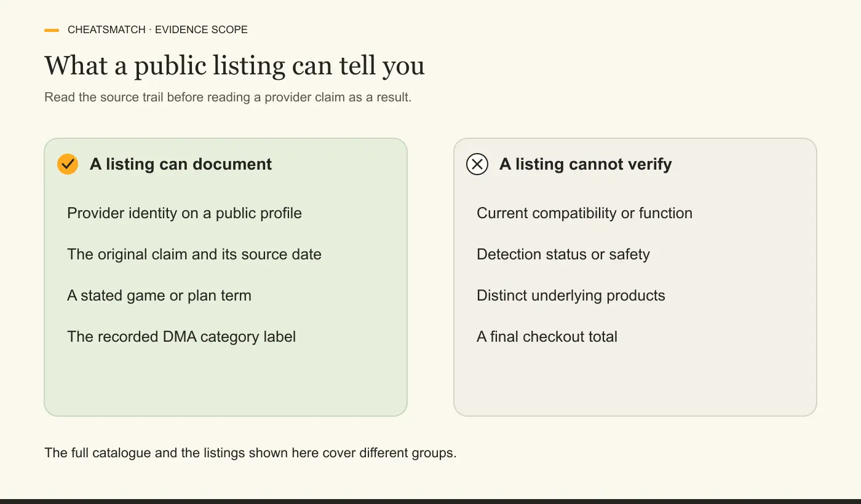The height and width of the screenshot is (504, 861).
Task: Select "Provider identity on a public profile"
Action: pos(184,213)
